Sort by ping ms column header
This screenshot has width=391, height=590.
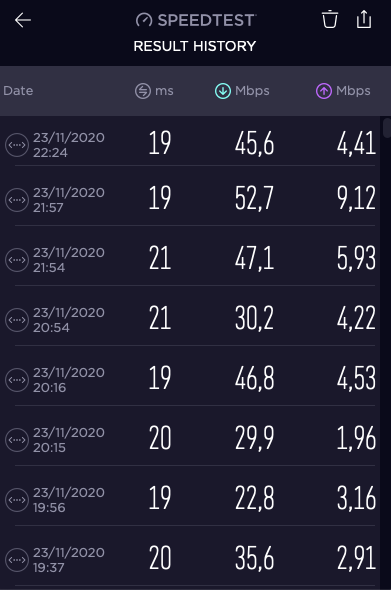tap(154, 91)
